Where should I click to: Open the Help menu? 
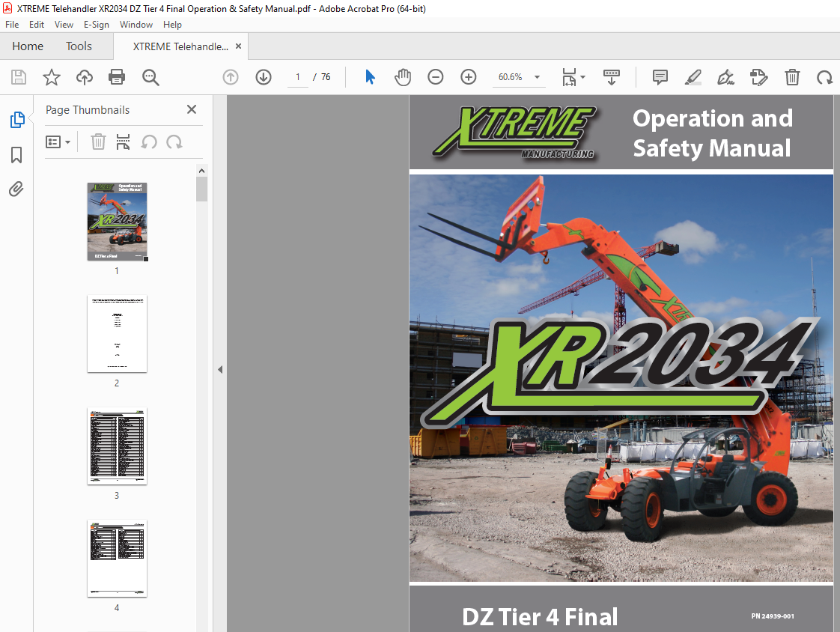pyautogui.click(x=172, y=25)
